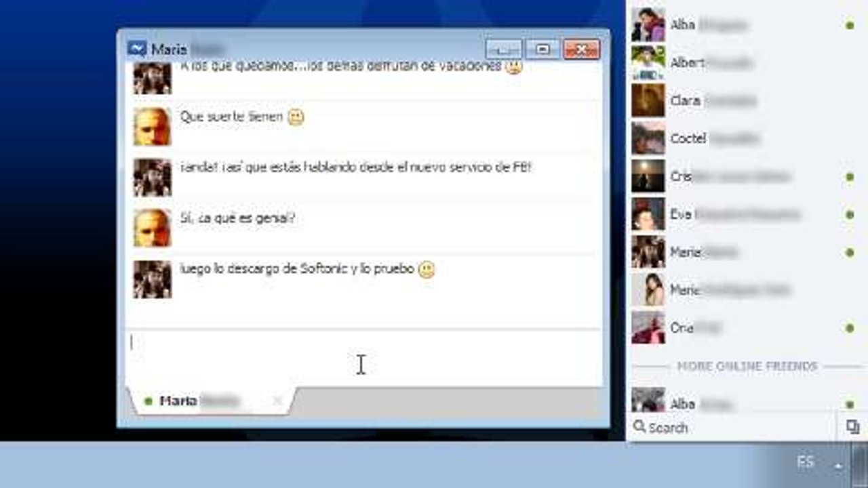This screenshot has height=488, width=868.
Task: Show hidden tray icons arrow in taskbar
Action: pyautogui.click(x=839, y=466)
